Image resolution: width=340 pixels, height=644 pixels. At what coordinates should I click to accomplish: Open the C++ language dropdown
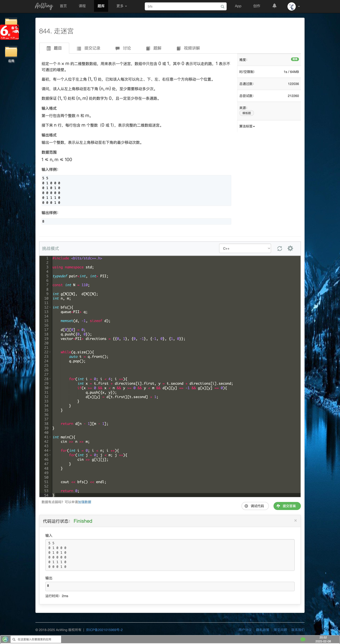point(245,248)
